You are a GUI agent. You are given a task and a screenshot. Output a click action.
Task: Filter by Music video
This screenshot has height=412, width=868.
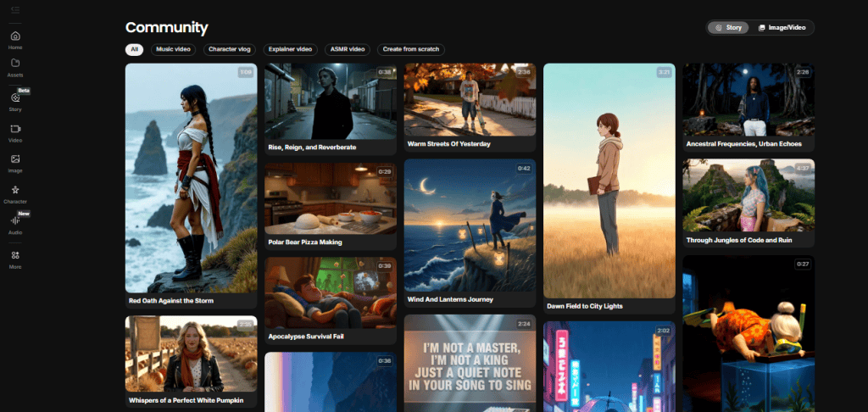point(173,49)
